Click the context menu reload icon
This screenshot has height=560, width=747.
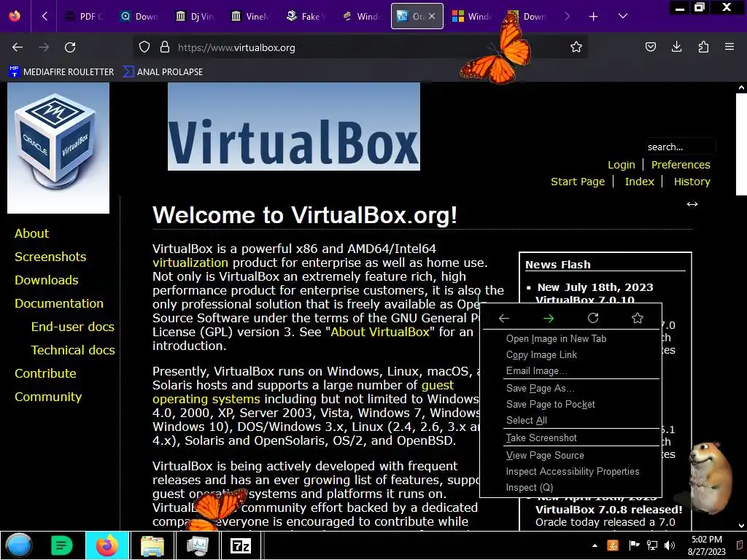593,318
